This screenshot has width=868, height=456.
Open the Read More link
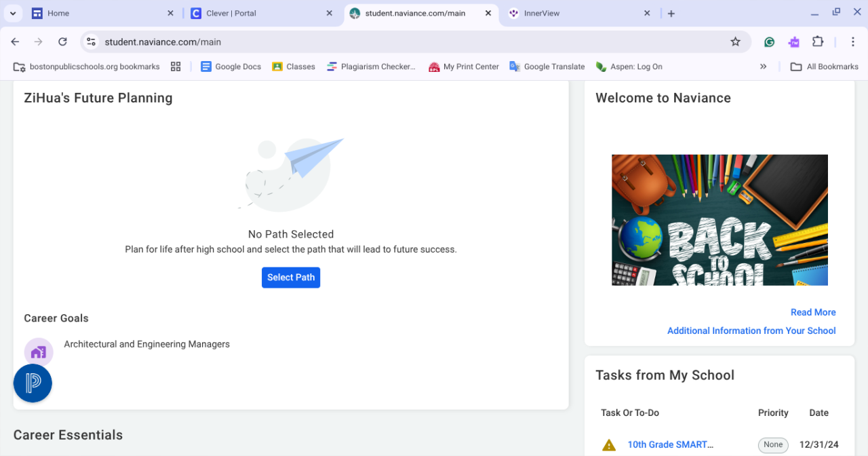coord(812,312)
